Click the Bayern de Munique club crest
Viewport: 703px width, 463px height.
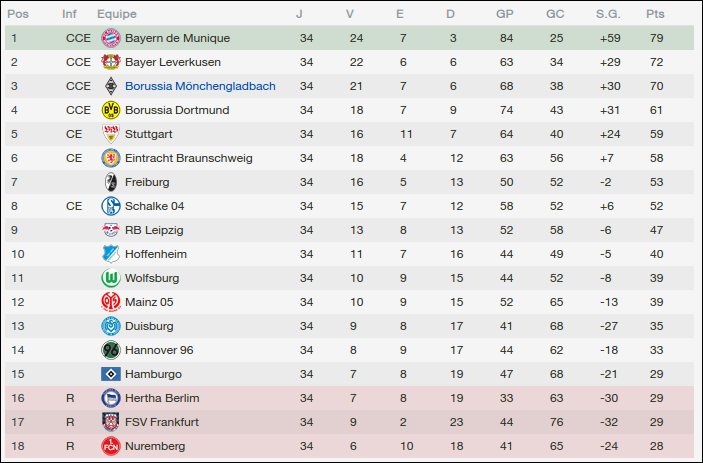(x=110, y=38)
